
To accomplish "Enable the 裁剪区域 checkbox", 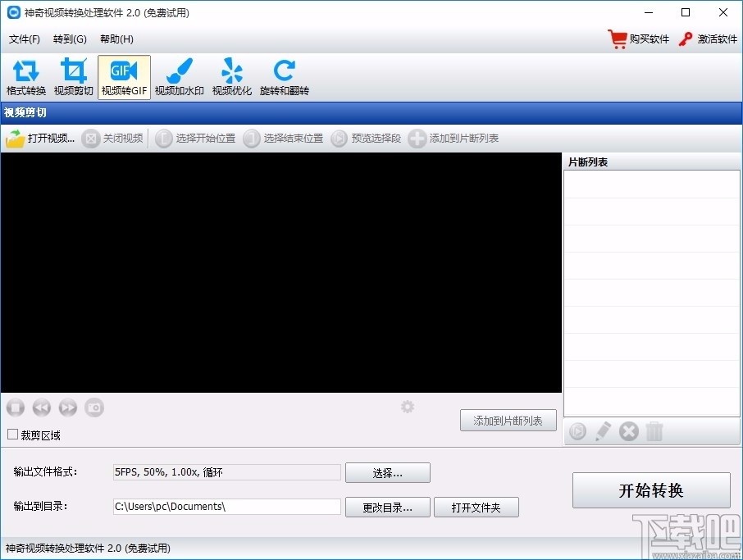I will [13, 435].
